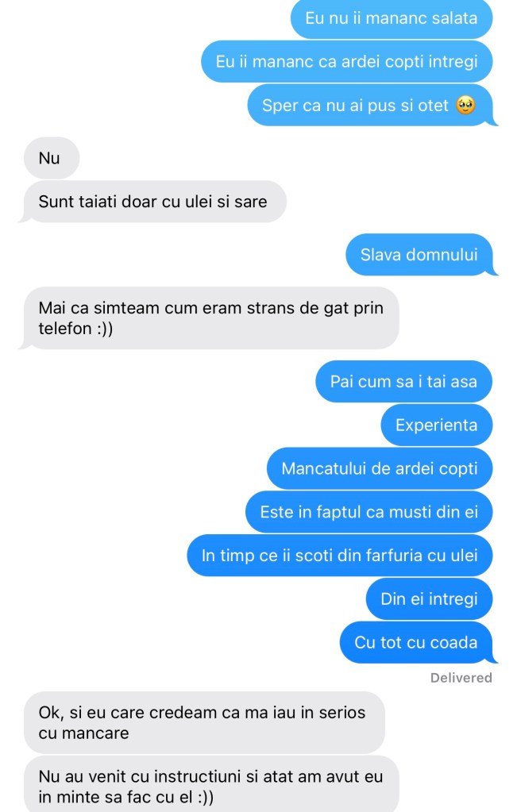Tap 'In timp ce ii scoti din farfuria cu ulei'

tap(339, 556)
